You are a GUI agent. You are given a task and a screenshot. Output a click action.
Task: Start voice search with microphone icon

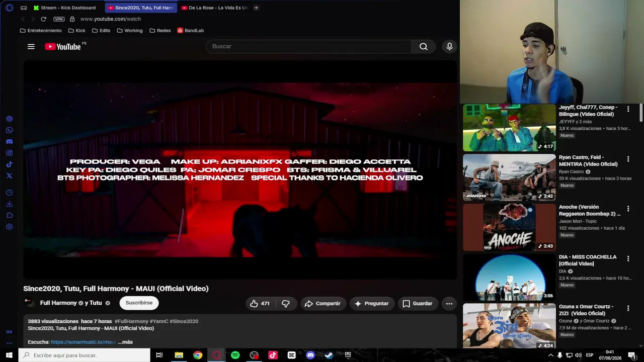[x=449, y=46]
